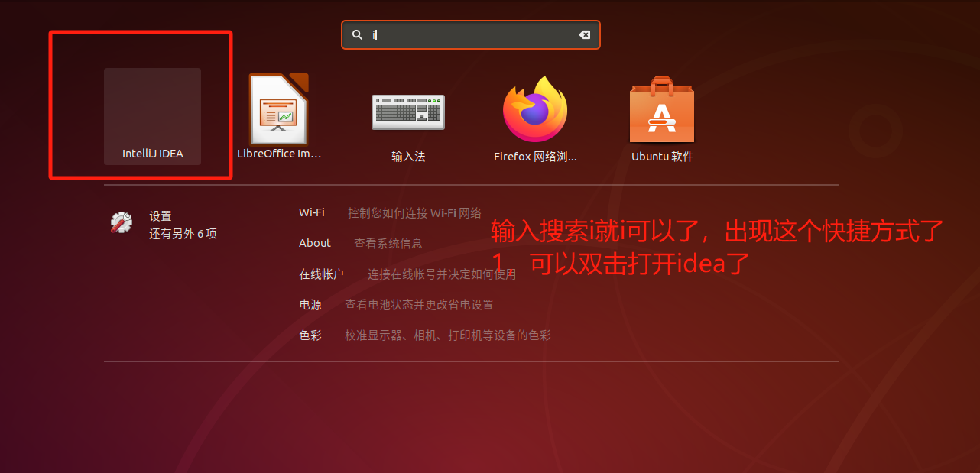Click the LibreOffice Im... text label
Viewport: 980px width, 473px height.
[278, 154]
